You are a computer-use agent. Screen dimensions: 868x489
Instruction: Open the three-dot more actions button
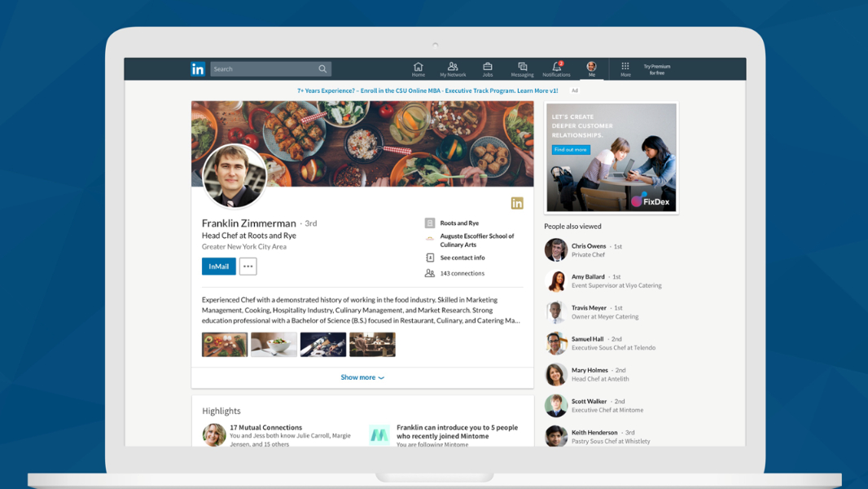[248, 267]
